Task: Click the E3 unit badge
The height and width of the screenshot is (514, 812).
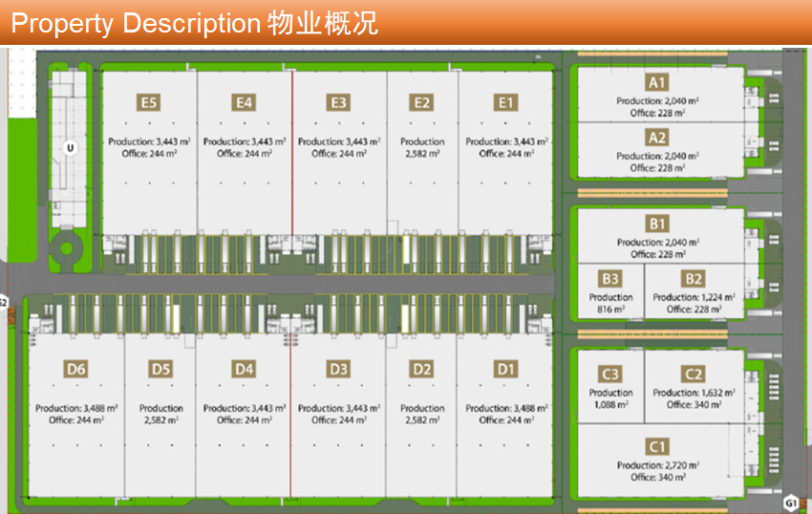Action: (x=337, y=103)
